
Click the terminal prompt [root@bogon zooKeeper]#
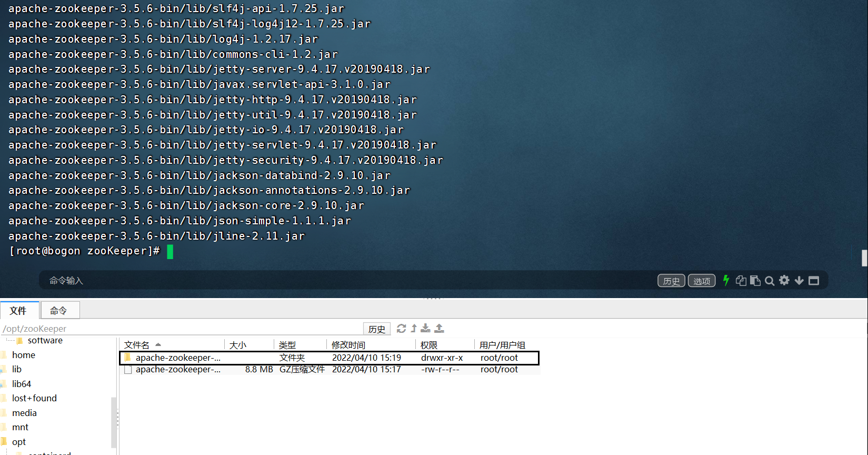tap(85, 251)
